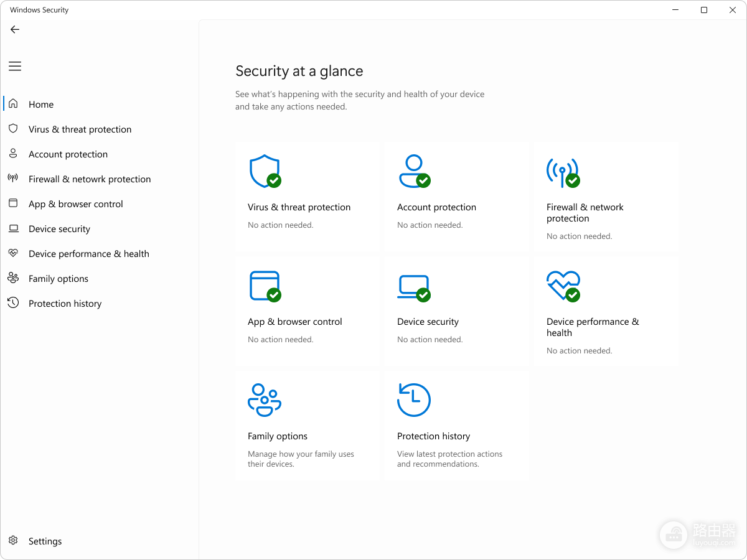Click the large Device security laptop icon

[x=415, y=288]
